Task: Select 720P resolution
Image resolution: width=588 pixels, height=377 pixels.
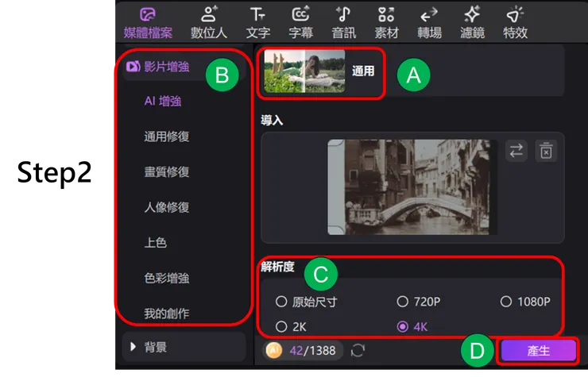Action: [419, 302]
